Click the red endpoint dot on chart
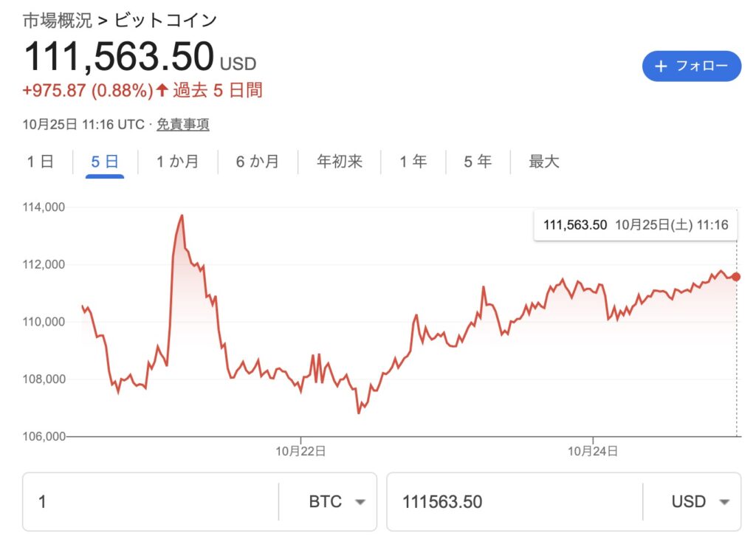 point(735,277)
